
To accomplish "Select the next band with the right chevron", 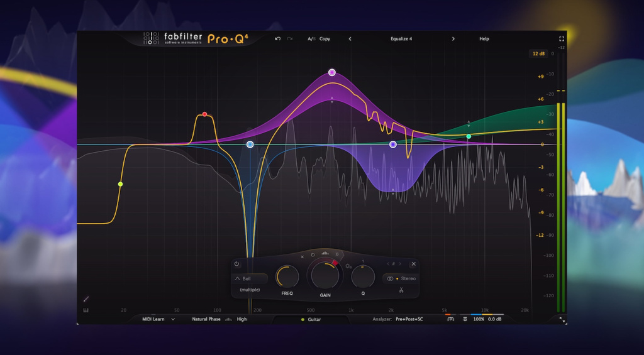I will click(400, 264).
